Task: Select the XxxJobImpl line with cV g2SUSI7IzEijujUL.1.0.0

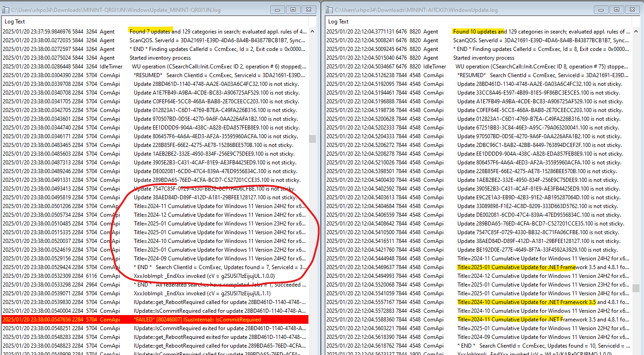Action: point(155,276)
